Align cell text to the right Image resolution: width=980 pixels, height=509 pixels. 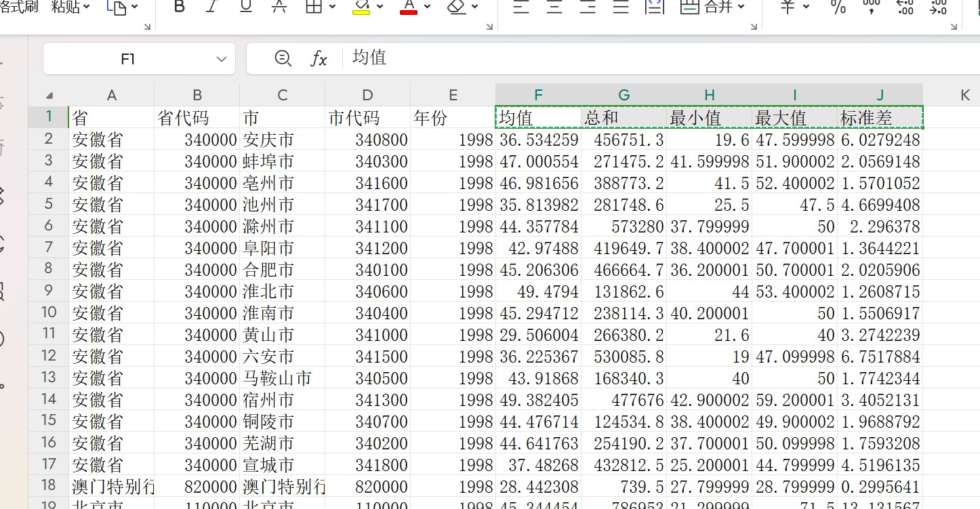pos(588,7)
